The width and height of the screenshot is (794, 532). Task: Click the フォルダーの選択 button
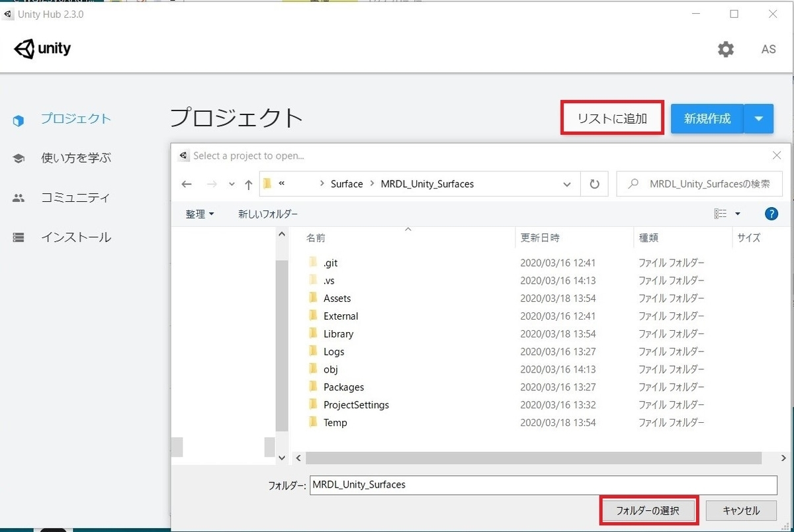point(648,511)
